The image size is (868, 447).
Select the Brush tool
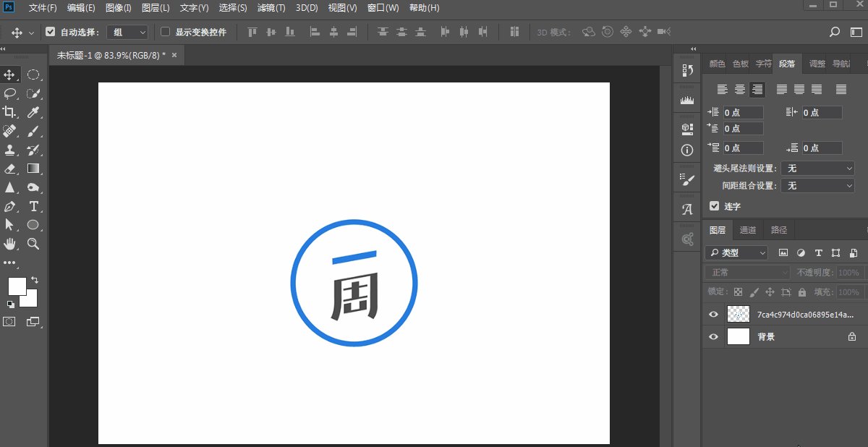click(x=33, y=131)
